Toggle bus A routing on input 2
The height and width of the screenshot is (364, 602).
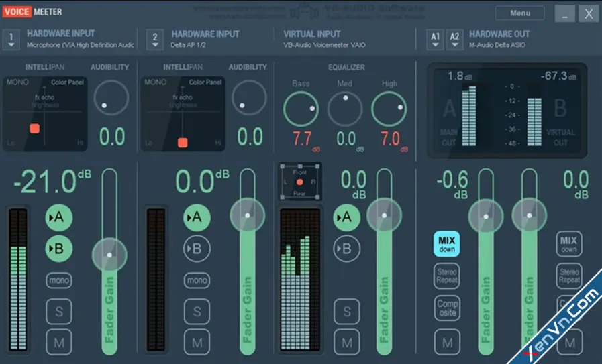(x=197, y=217)
